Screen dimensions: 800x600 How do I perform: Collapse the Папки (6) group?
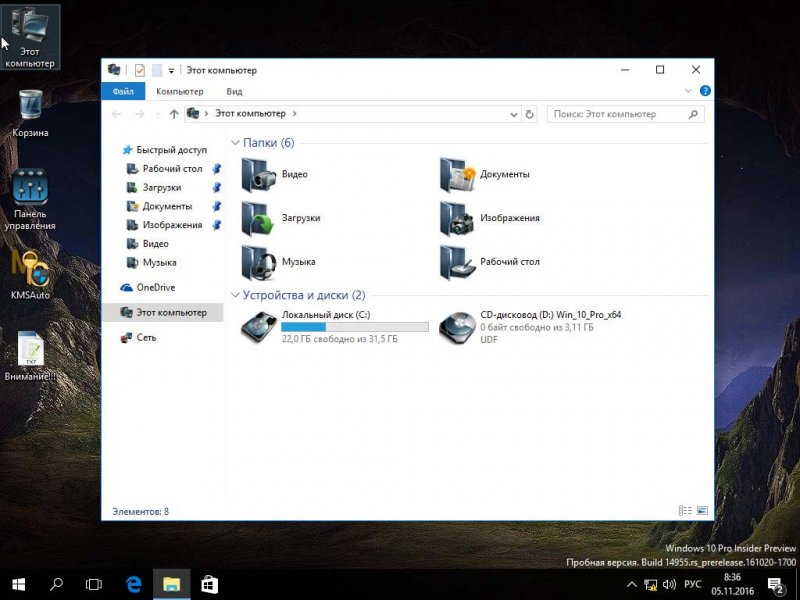pos(235,143)
